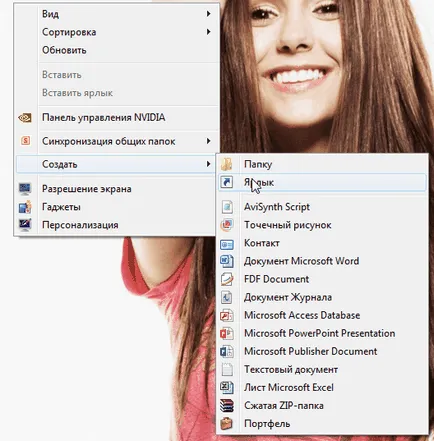Image resolution: width=434 pixels, height=441 pixels.
Task: Click the Excel sheet icon
Action: point(227,387)
